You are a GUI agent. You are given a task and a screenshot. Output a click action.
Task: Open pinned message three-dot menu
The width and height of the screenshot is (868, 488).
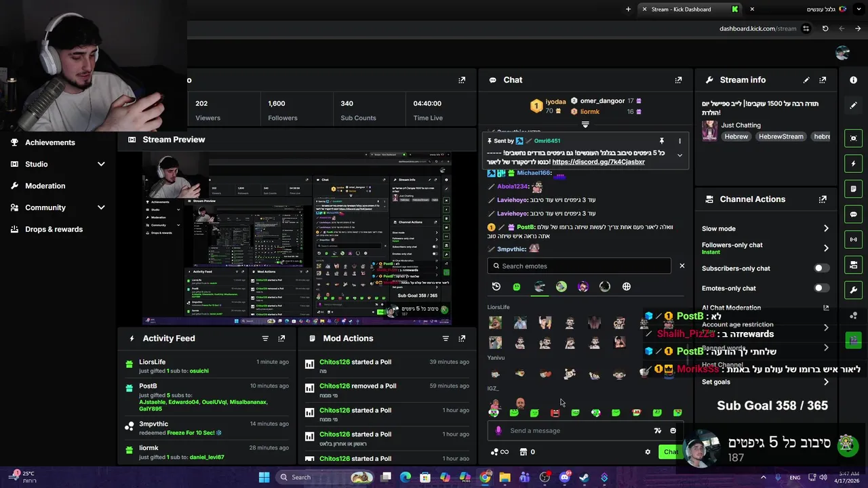click(679, 141)
